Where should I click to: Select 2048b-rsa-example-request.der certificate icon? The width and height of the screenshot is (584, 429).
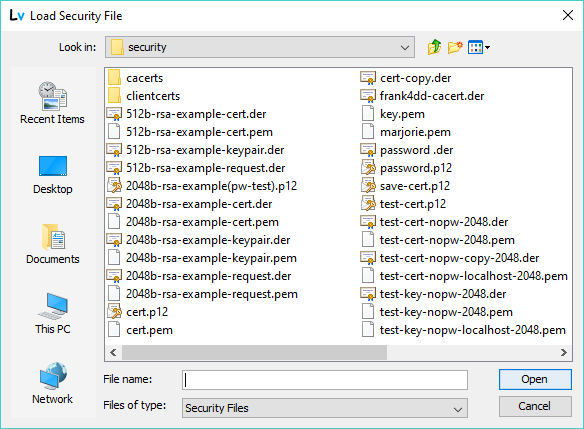(114, 276)
